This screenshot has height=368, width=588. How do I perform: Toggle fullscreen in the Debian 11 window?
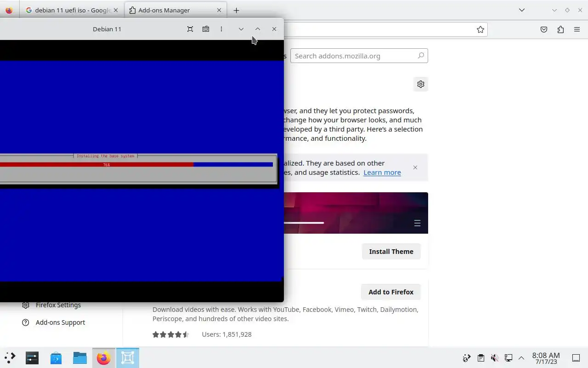[x=190, y=29]
